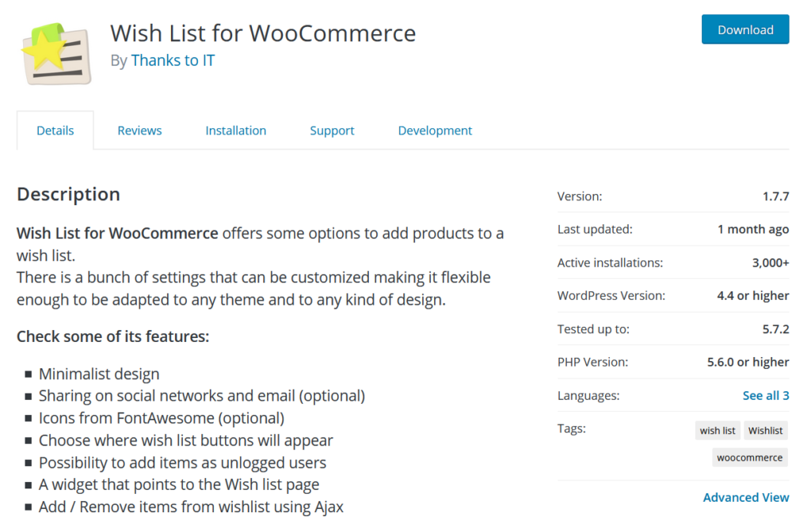
Task: Click the '4.4 or higher' WordPress version value
Action: coord(753,296)
